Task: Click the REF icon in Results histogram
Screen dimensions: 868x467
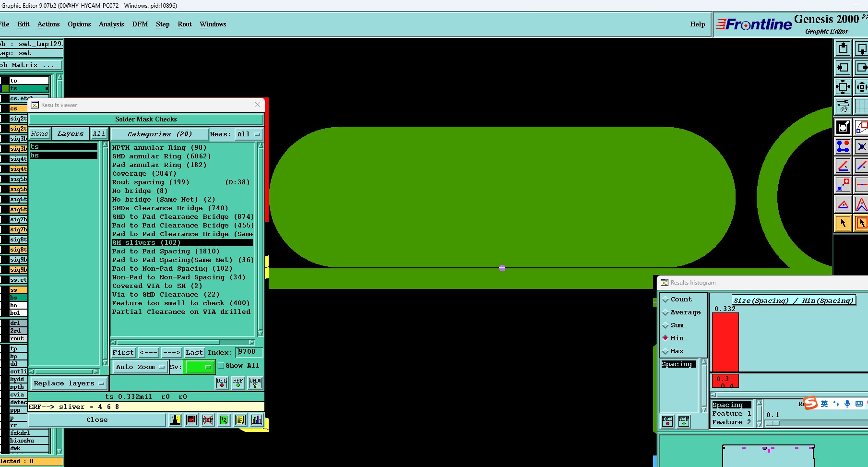Action: point(684,421)
